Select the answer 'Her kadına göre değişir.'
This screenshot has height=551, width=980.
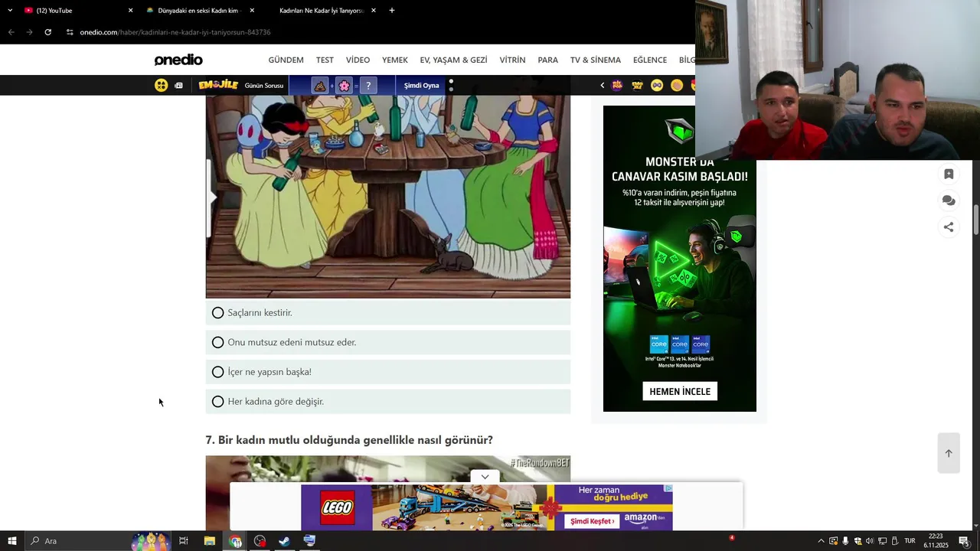[388, 402]
